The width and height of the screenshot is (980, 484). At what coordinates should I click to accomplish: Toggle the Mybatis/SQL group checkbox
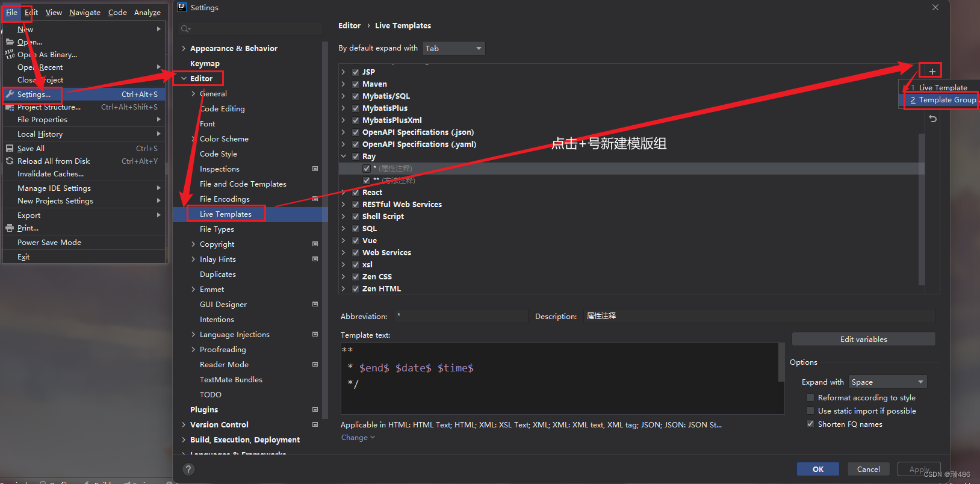[x=356, y=96]
